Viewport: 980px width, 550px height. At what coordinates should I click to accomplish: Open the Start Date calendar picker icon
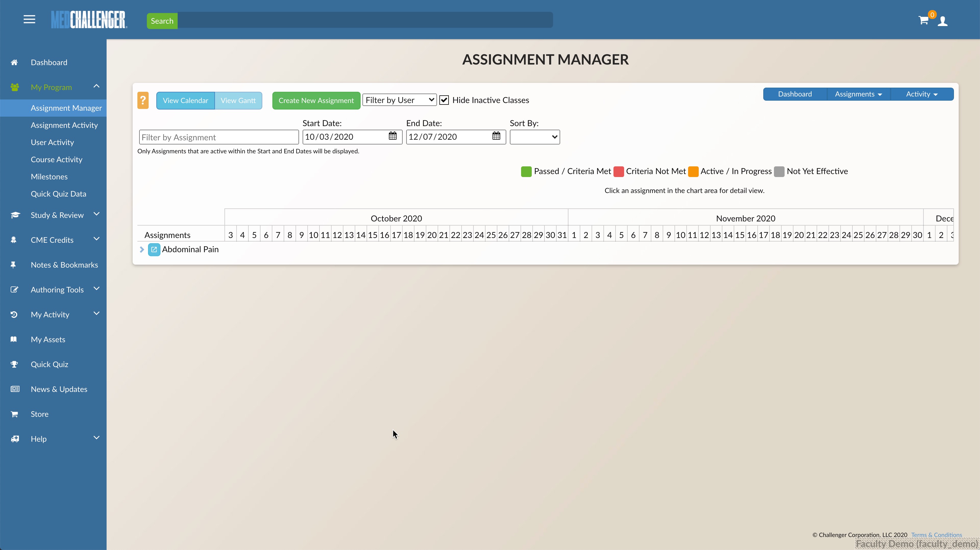click(x=393, y=136)
